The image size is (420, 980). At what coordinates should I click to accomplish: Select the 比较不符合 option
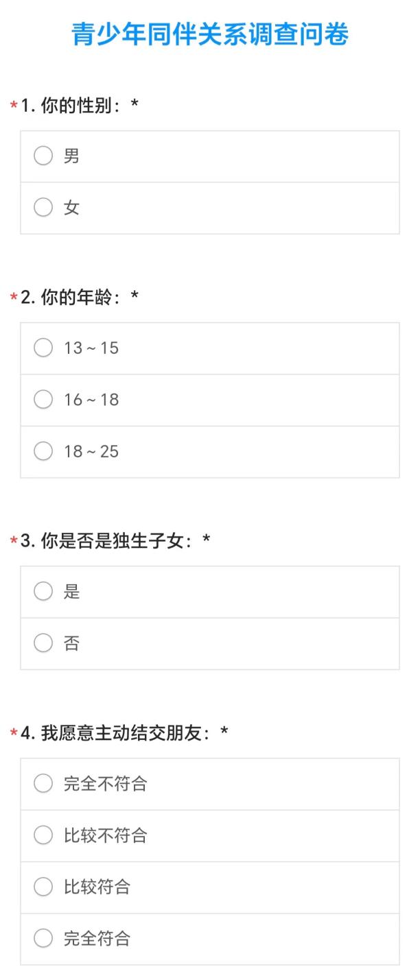[x=43, y=835]
